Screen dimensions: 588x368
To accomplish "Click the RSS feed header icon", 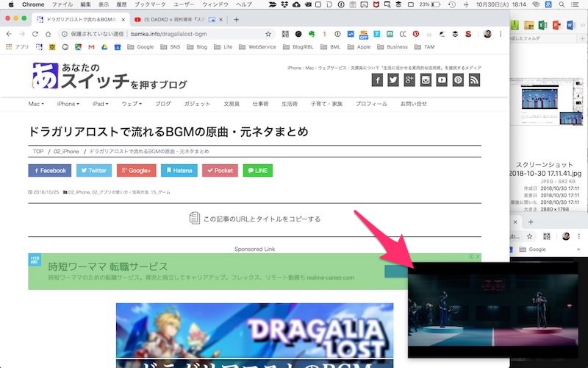I will tap(474, 79).
